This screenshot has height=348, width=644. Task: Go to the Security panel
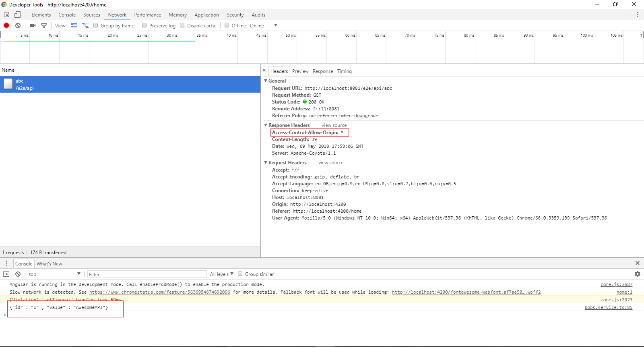pyautogui.click(x=235, y=15)
